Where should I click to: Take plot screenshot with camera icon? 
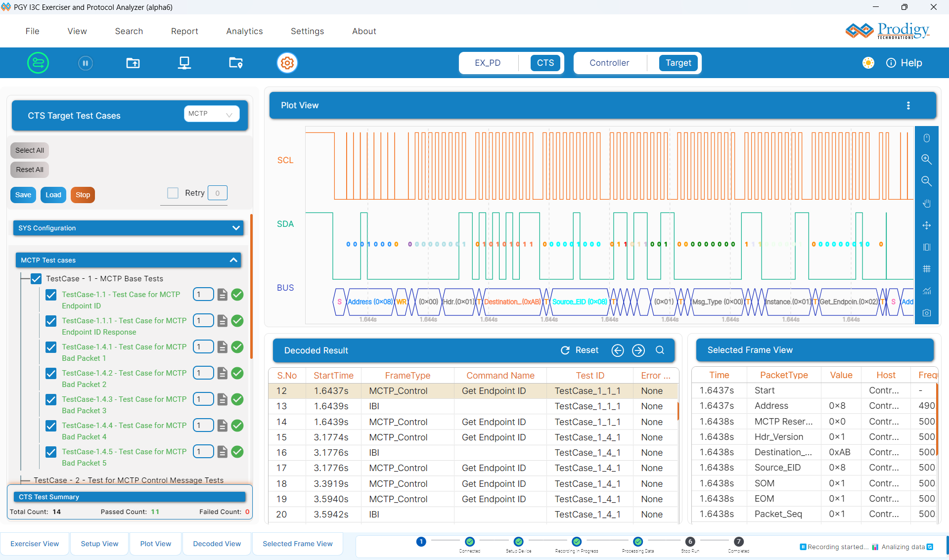[926, 313]
